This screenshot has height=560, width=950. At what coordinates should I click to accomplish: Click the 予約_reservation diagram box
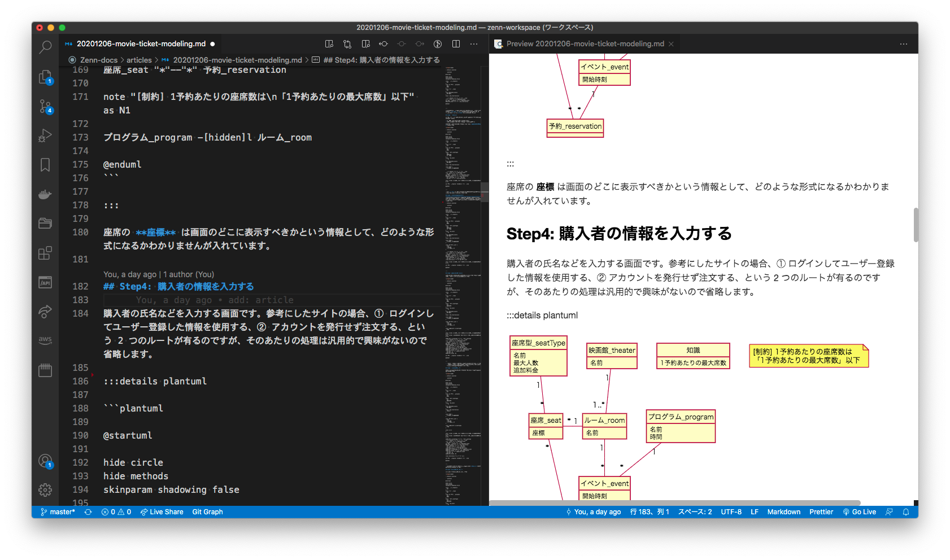pos(575,127)
